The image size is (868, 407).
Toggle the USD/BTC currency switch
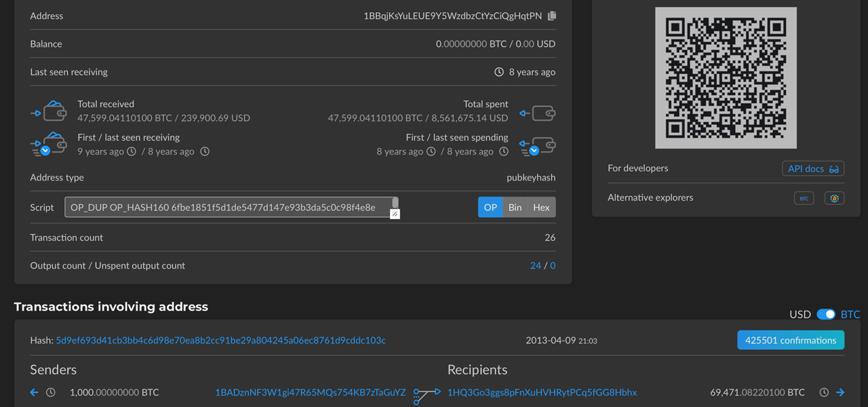[825, 314]
